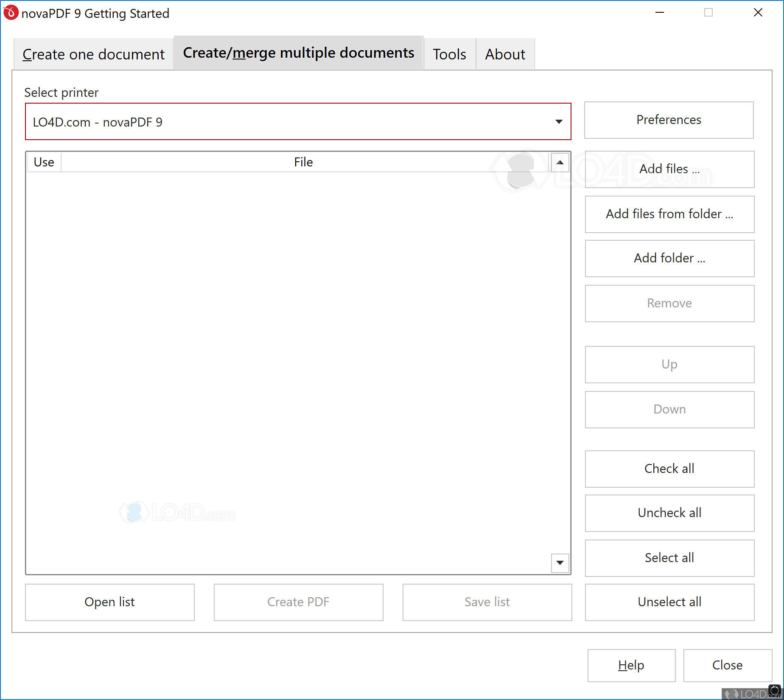Click Save list button

(x=487, y=602)
